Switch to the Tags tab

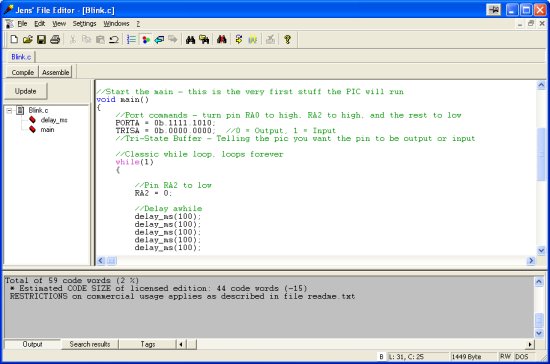(148, 344)
